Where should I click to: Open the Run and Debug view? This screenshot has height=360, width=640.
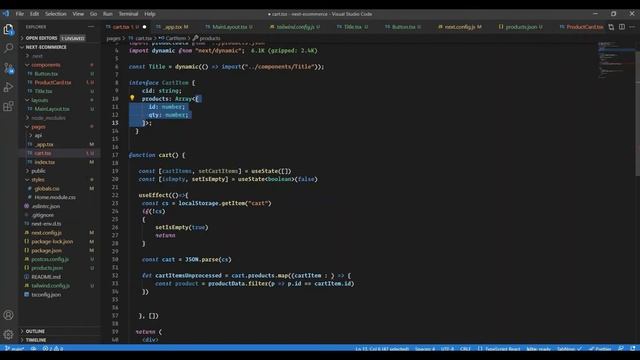[8, 87]
